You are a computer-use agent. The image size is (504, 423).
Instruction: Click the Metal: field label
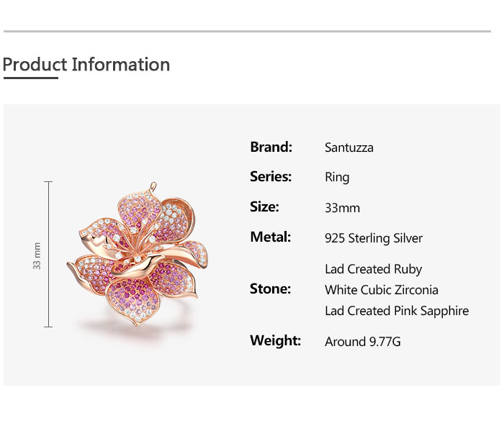coord(271,237)
